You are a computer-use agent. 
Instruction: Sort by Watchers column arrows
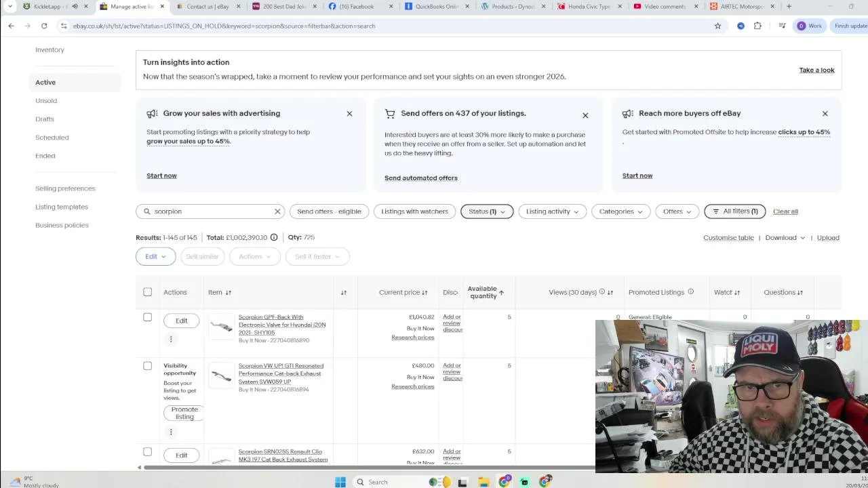737,293
